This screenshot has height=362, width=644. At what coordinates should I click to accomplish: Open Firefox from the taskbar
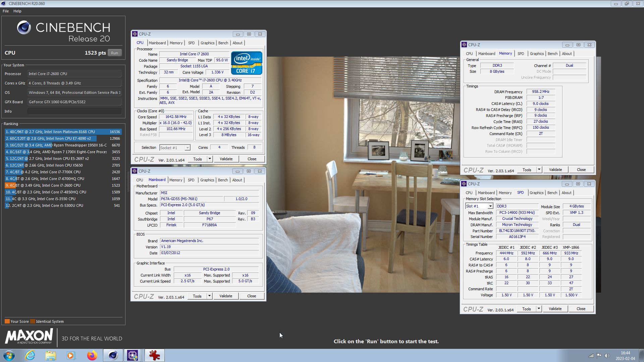point(92,355)
